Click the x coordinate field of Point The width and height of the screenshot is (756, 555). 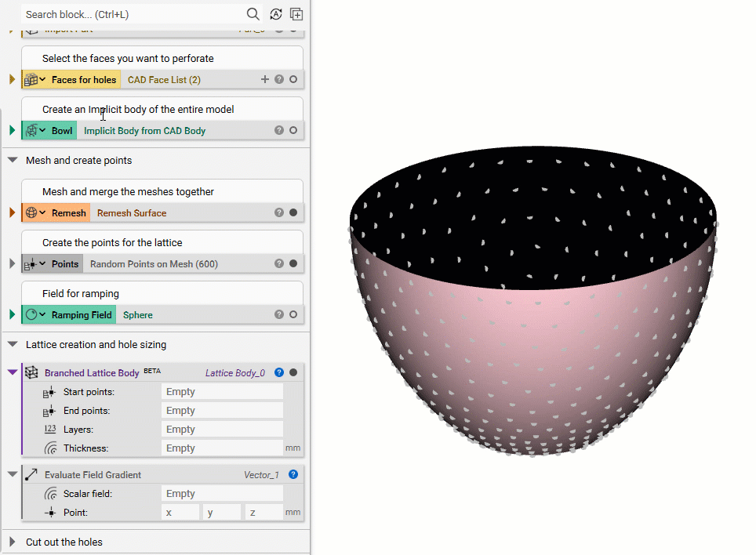(180, 512)
